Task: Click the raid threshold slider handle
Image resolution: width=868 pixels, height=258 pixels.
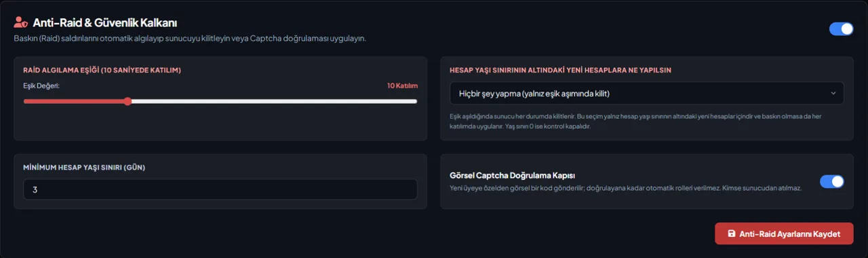Action: pyautogui.click(x=127, y=101)
